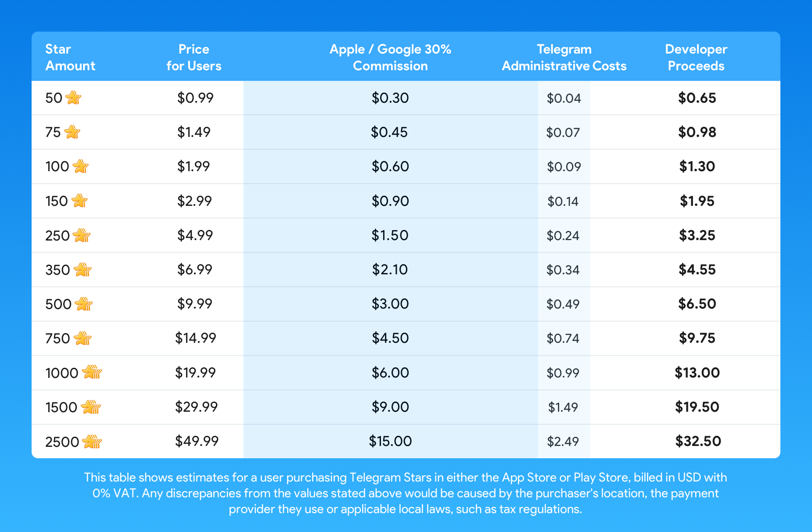Click the Apple / Google 30% Commission header
This screenshot has width=812, height=532.
(x=390, y=57)
